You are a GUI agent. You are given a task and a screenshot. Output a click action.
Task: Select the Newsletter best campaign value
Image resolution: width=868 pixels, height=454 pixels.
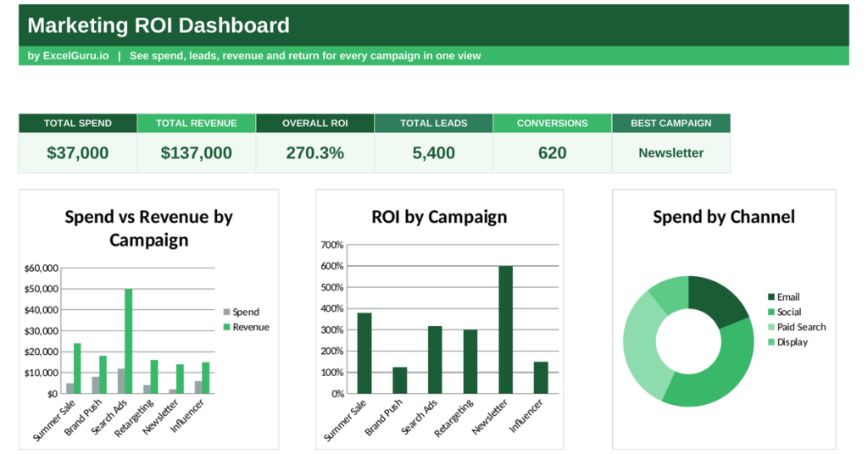pos(671,153)
